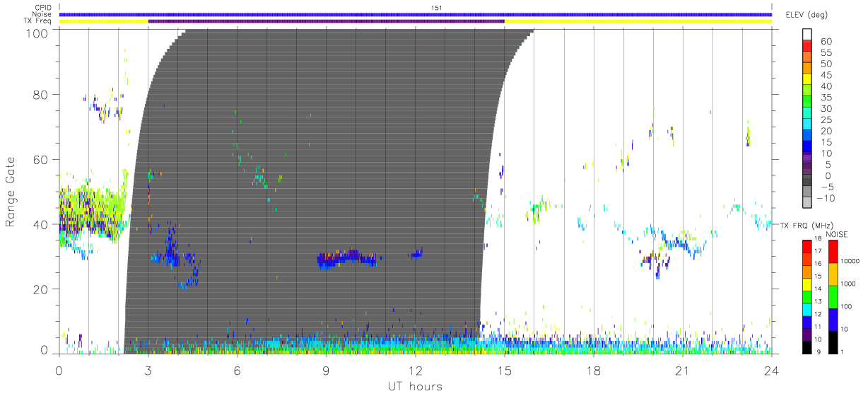The height and width of the screenshot is (401, 868).
Task: Click the 100 tick label on Range Gate axis
Action: click(37, 33)
